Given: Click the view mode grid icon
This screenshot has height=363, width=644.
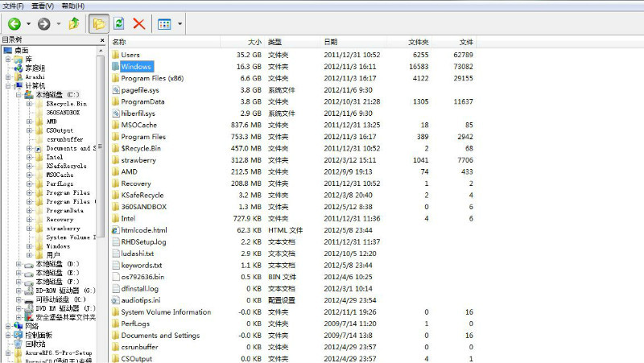Looking at the screenshot, I should tap(164, 24).
